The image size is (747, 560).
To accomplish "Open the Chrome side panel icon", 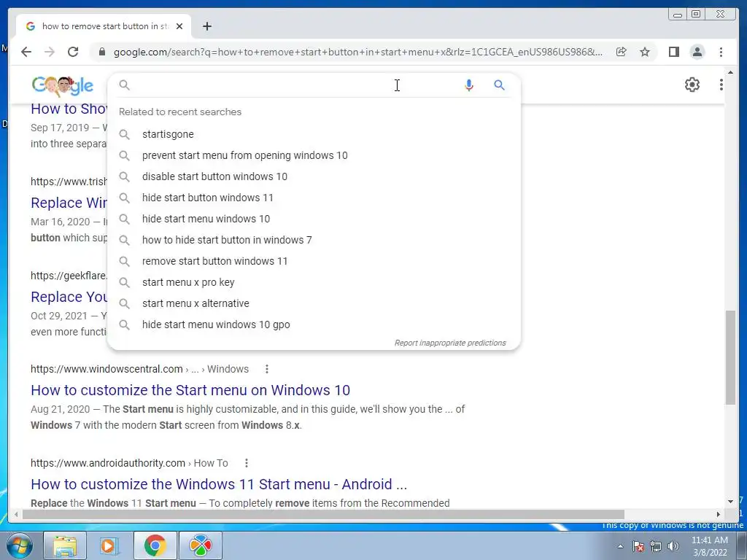I will [673, 52].
